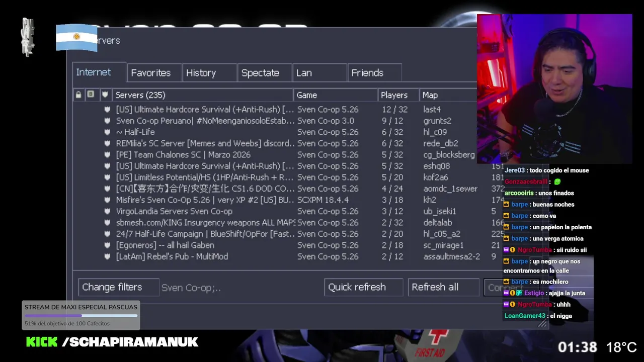The image size is (644, 362).
Task: Click arcoooiris username in chat
Action: [519, 193]
